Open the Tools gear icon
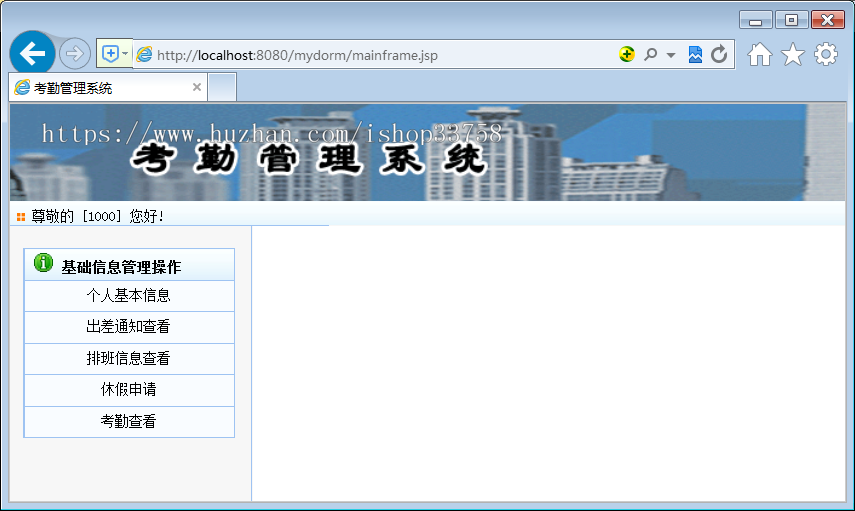Viewport: 855px width, 511px height. tap(826, 54)
